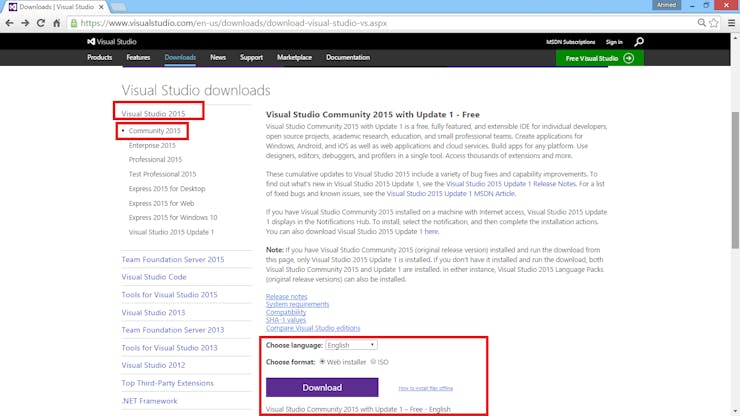Bookmark the page with the star icon
Viewport: 740px width, 416px height.
[714, 23]
